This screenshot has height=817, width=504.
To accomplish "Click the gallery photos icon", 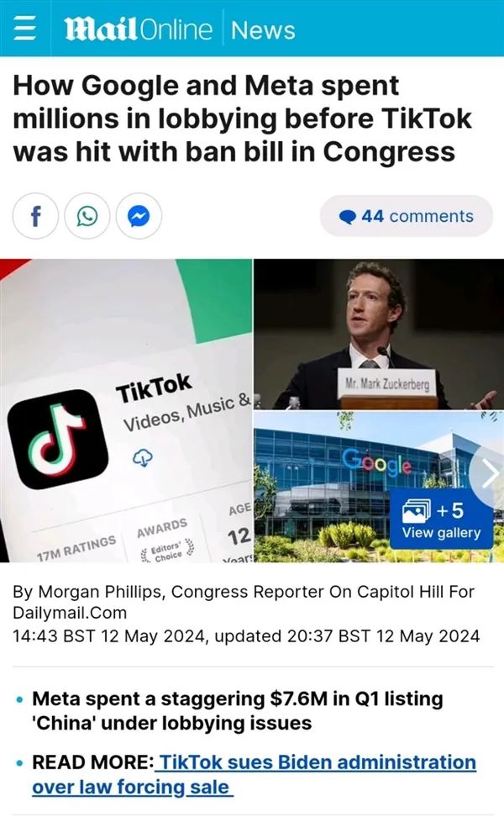I will click(417, 511).
